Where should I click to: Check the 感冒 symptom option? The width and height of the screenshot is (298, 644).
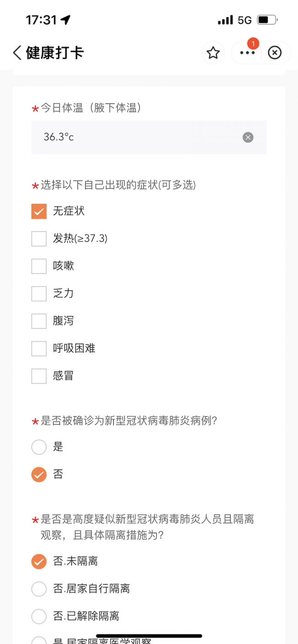click(39, 376)
